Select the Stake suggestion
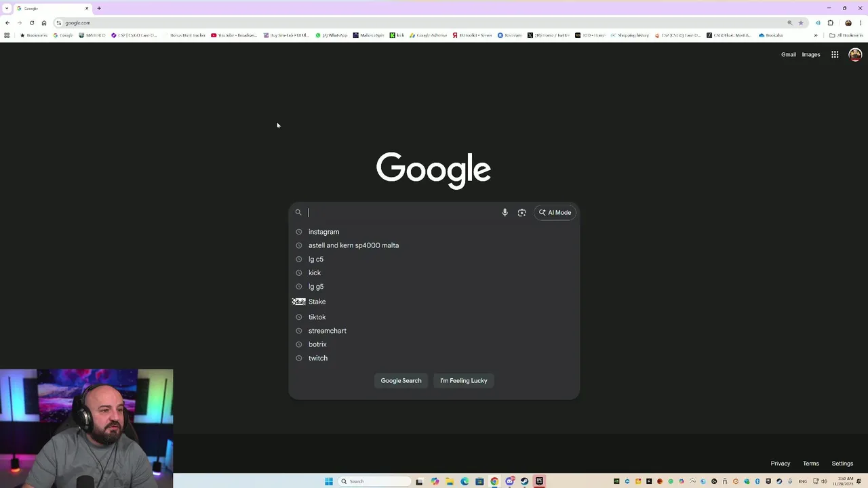Image resolution: width=868 pixels, height=488 pixels. (434, 302)
